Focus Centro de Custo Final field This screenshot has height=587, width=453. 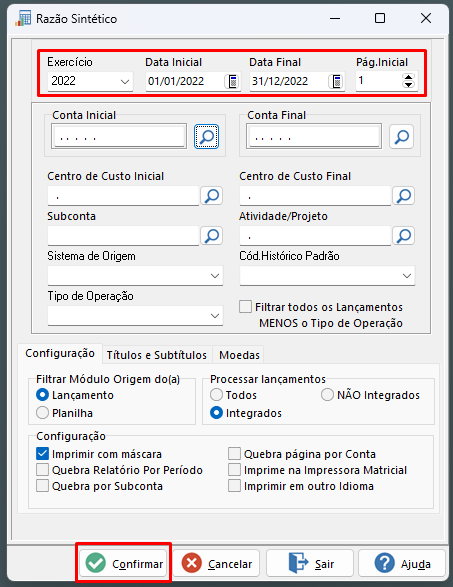(x=315, y=195)
